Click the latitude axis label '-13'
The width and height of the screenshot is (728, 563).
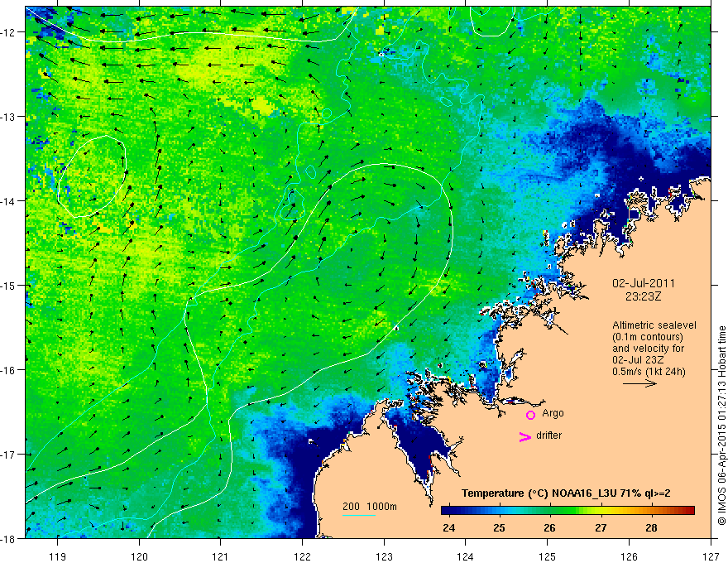[x=8, y=117]
